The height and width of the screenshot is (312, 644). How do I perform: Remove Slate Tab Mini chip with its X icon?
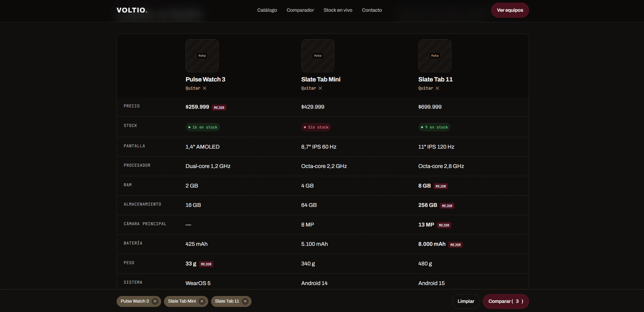pyautogui.click(x=202, y=301)
